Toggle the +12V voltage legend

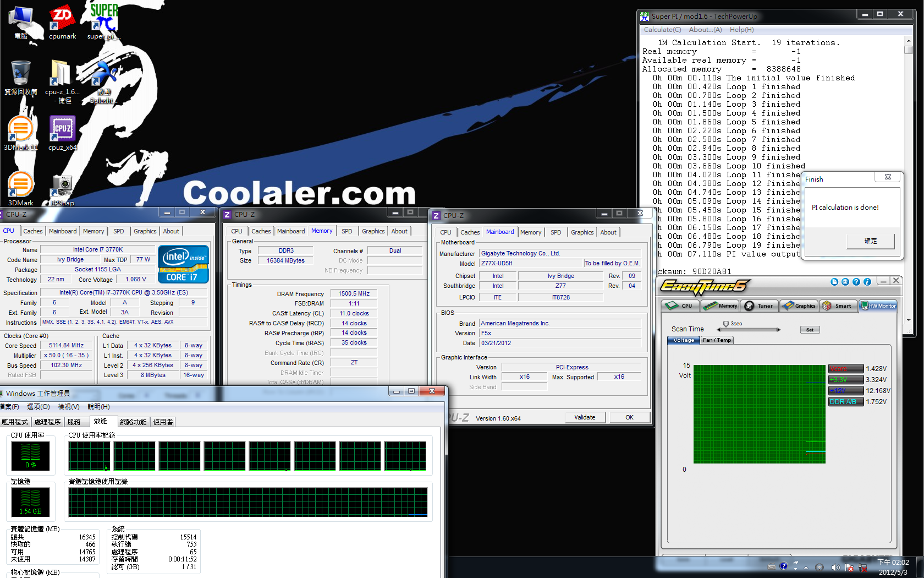pyautogui.click(x=846, y=391)
